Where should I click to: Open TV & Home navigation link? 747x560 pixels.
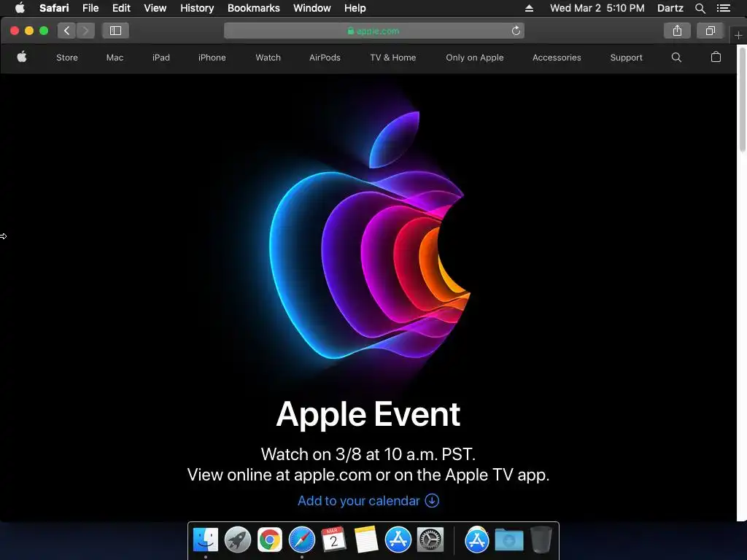click(393, 58)
